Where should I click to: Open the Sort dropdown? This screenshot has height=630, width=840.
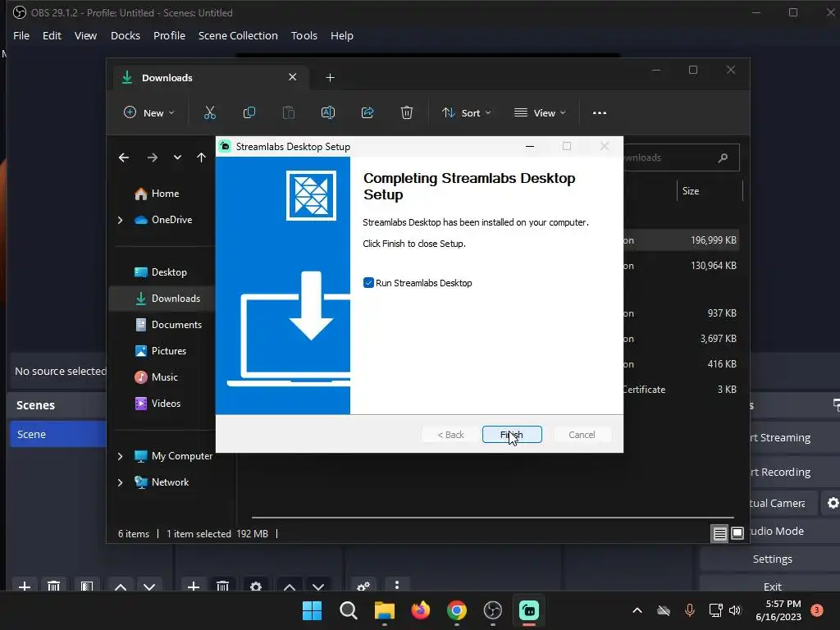466,112
